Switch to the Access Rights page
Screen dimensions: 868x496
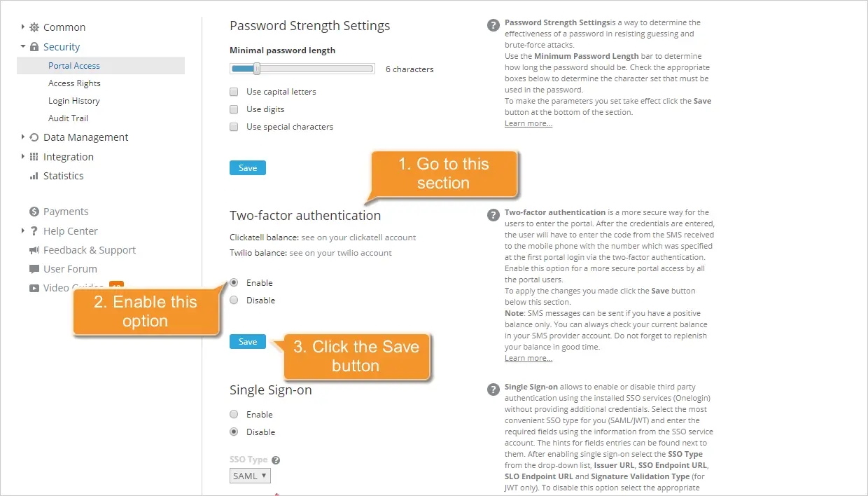click(74, 83)
